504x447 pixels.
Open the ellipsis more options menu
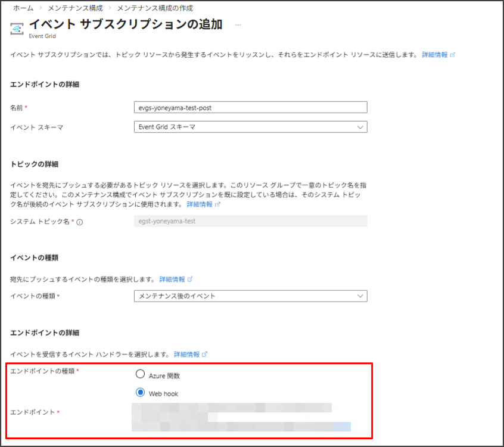point(238,25)
